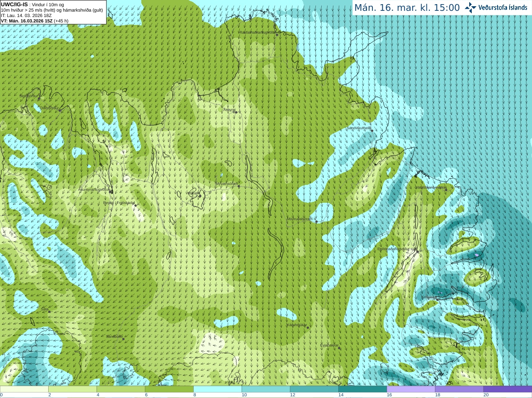Click the above 20 m/s violet legend swatch
Viewport: 532px width, 398px height.
[507, 389]
